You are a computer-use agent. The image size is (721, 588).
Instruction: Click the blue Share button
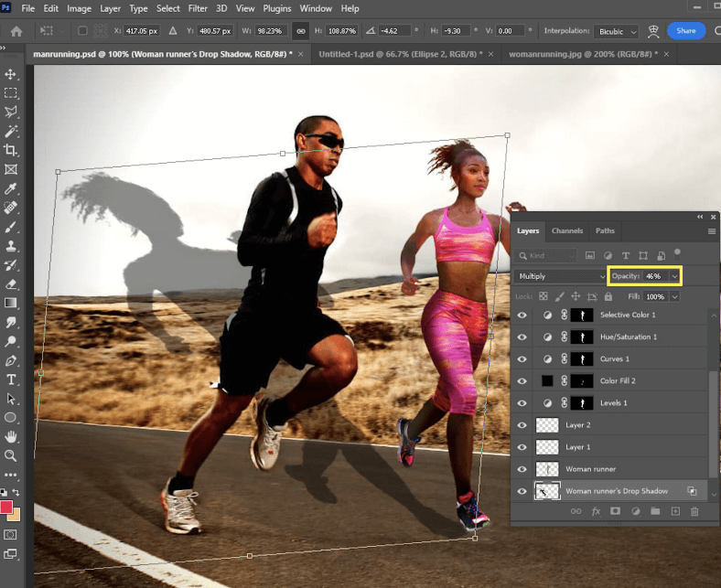click(686, 30)
